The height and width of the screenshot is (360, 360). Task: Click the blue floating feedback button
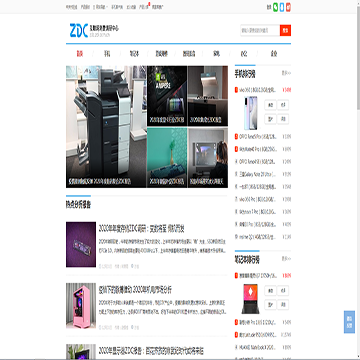pos(349,322)
